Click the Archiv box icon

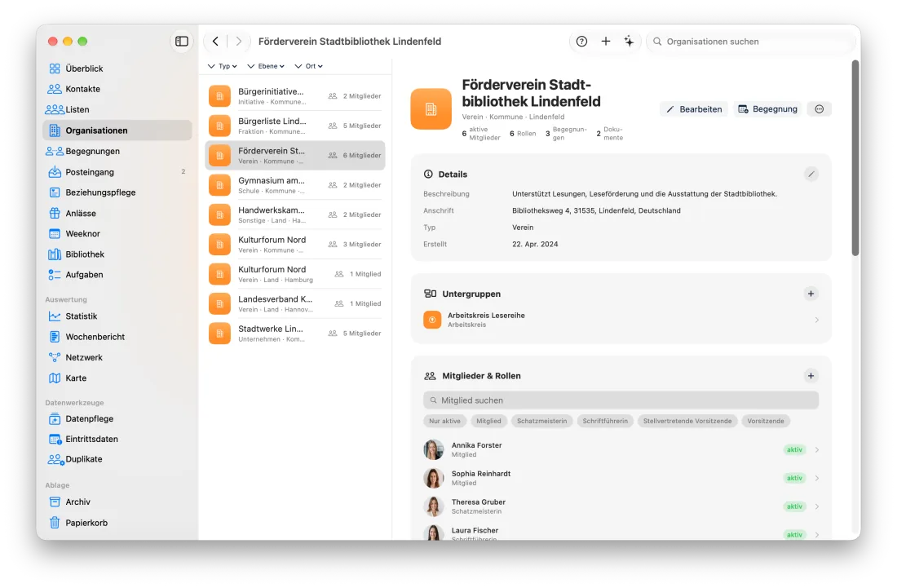55,502
